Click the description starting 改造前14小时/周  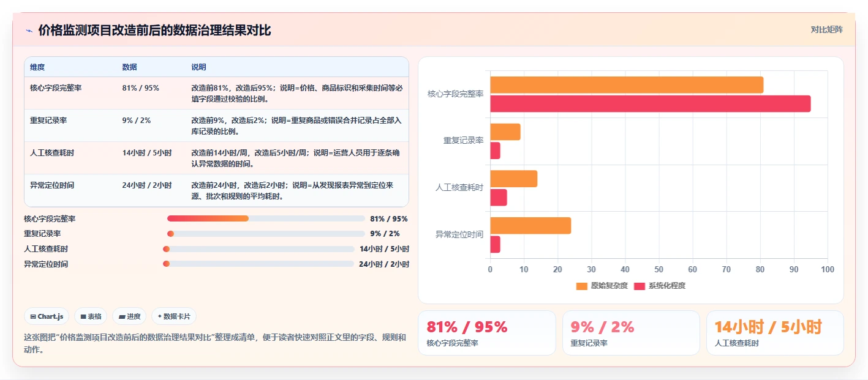pos(297,158)
